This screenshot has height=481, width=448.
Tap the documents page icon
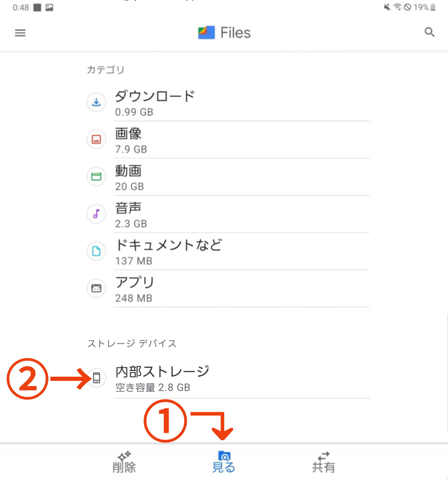coord(96,251)
